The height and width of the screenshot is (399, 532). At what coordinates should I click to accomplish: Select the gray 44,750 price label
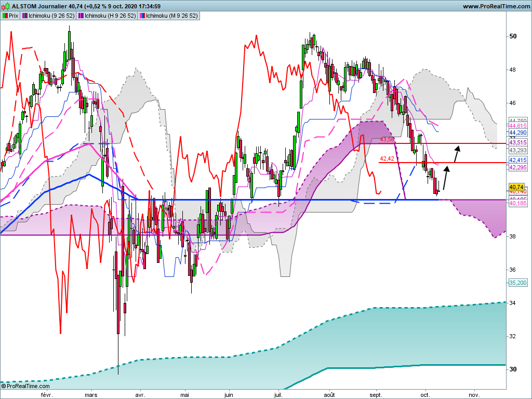518,120
